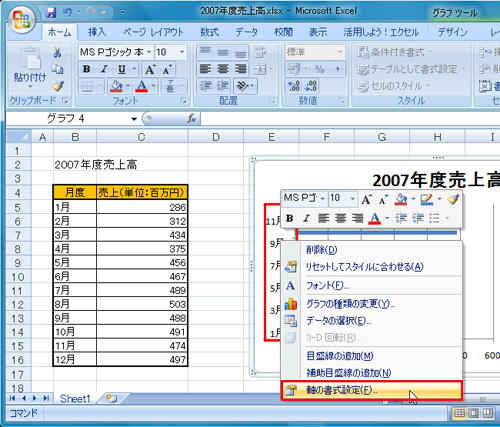Click the ribbon font color A
The height and width of the screenshot is (427, 500).
point(142,87)
